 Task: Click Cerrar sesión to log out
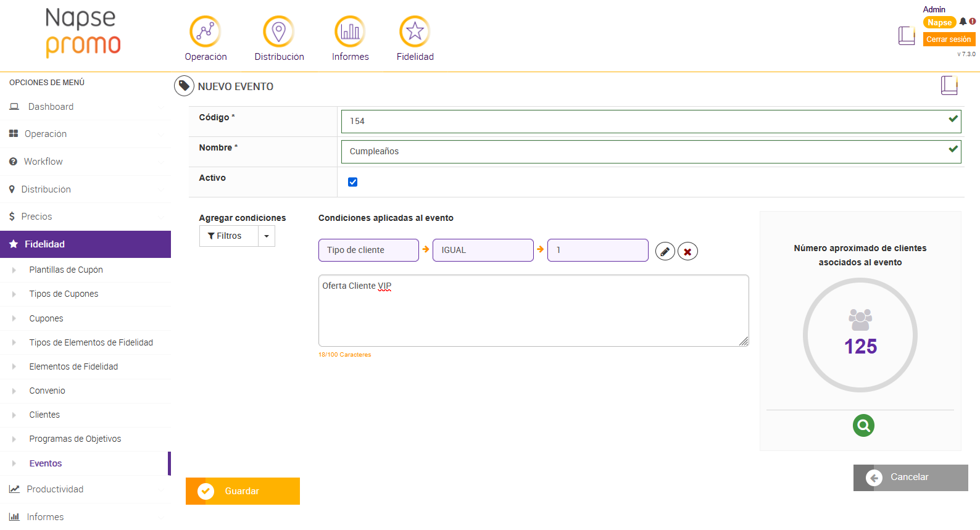(949, 39)
